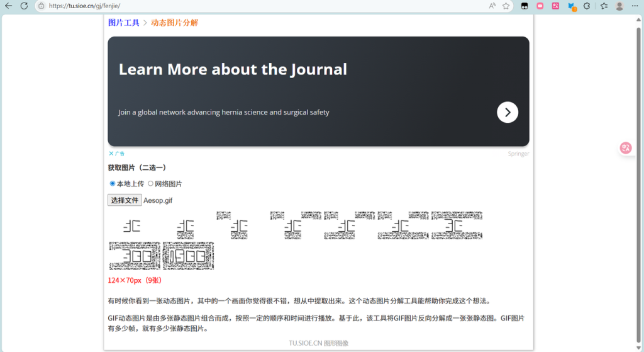
Task: Click the pink floating translate button
Action: (626, 148)
